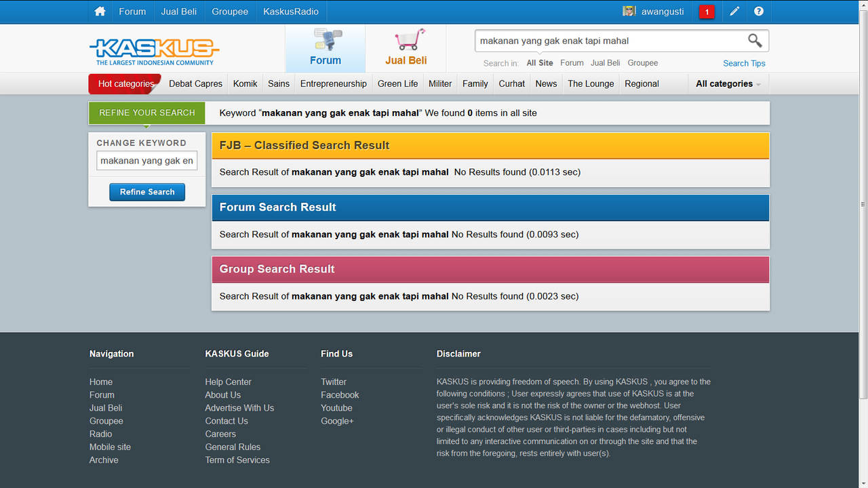Open Debat Capres category
This screenshot has width=868, height=488.
coord(195,84)
